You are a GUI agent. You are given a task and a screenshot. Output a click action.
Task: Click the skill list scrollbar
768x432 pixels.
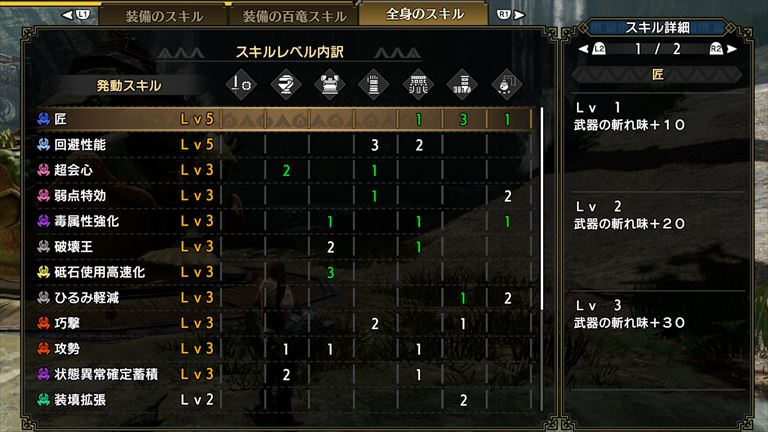pos(542,209)
